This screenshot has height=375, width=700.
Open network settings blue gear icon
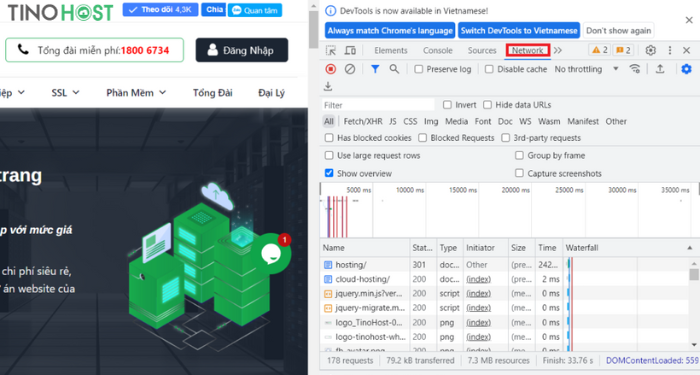coord(686,69)
